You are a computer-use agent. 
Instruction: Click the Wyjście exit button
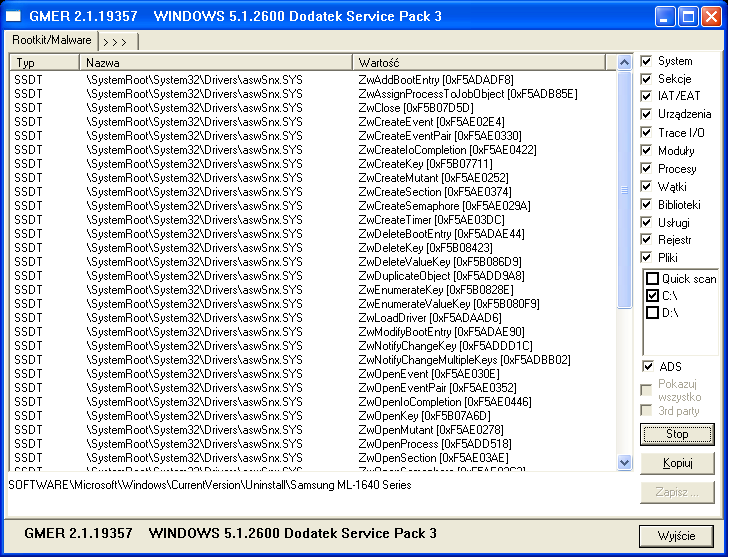coord(676,536)
